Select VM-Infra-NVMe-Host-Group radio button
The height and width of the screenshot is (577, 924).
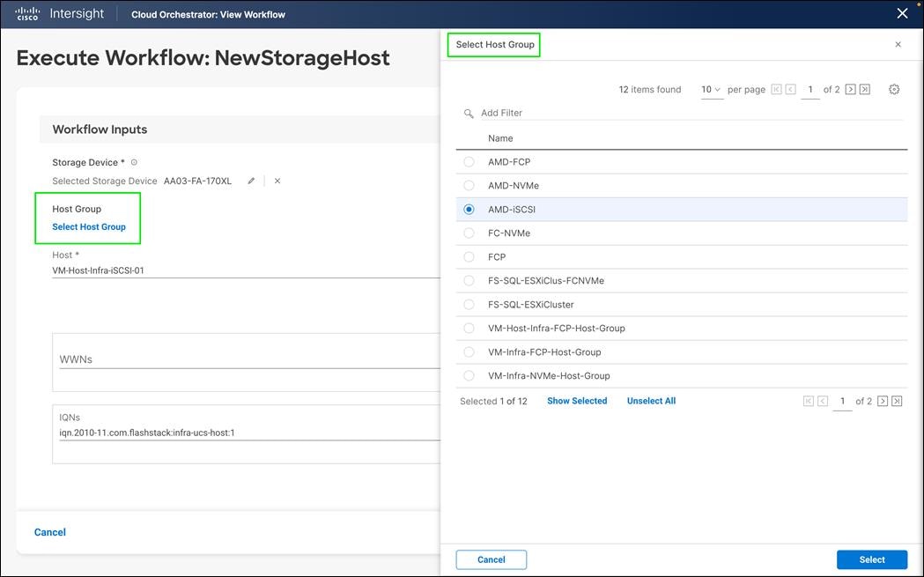click(469, 376)
